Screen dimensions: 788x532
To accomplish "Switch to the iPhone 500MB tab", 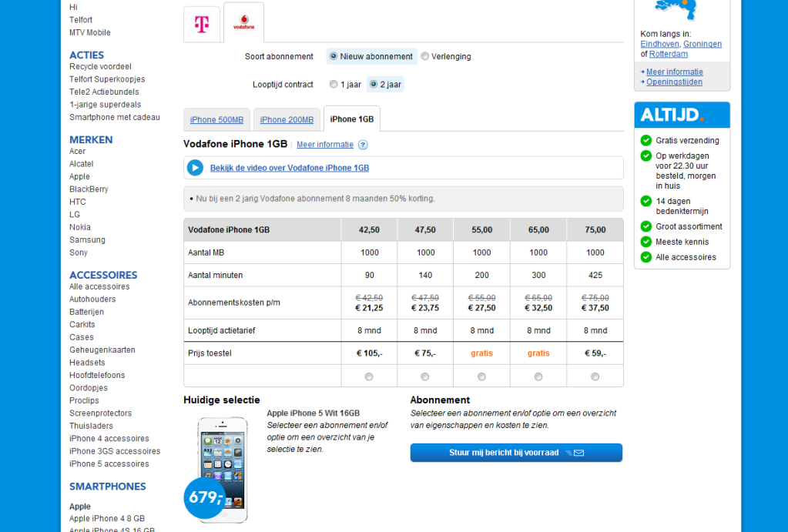I will click(216, 119).
